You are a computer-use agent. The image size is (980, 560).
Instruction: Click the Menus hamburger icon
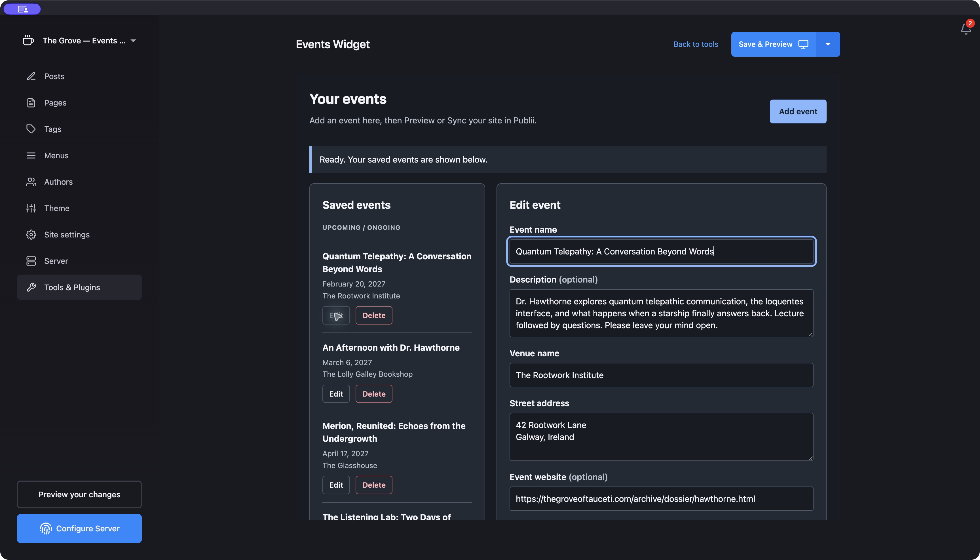click(x=31, y=155)
